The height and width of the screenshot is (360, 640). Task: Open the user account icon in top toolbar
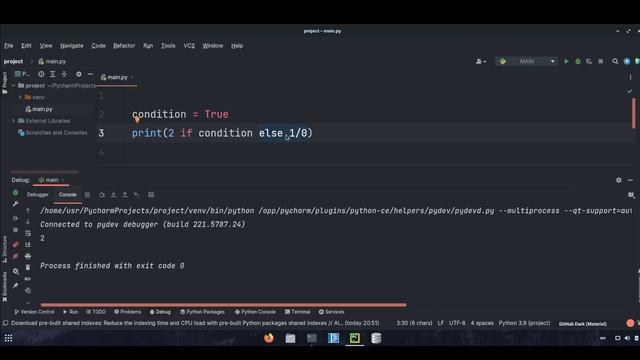click(480, 61)
